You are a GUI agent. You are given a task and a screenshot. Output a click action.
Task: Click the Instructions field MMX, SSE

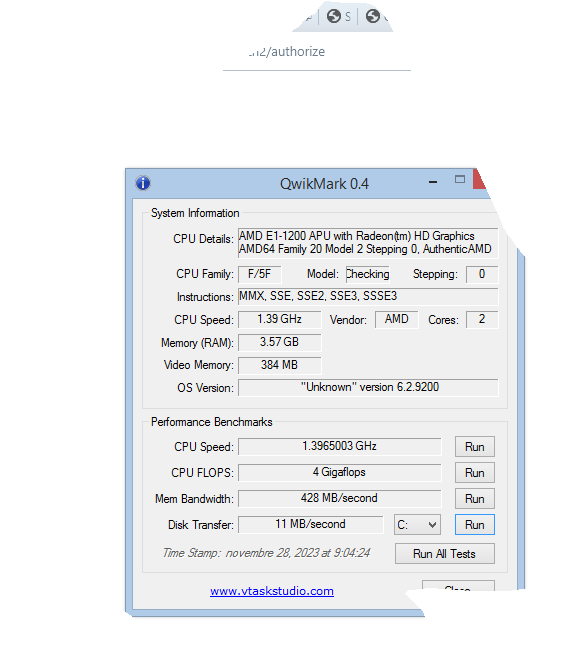[368, 297]
